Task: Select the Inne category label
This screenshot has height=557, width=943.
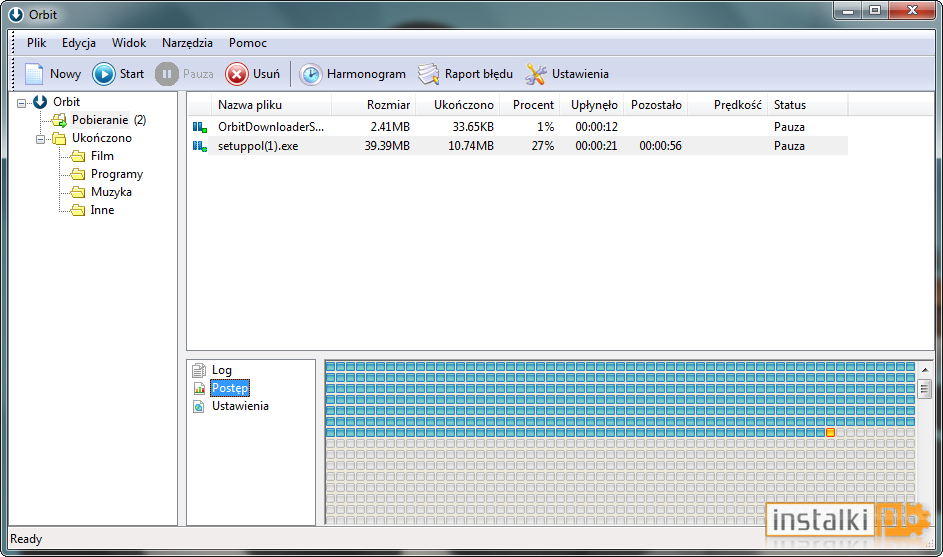Action: (102, 210)
